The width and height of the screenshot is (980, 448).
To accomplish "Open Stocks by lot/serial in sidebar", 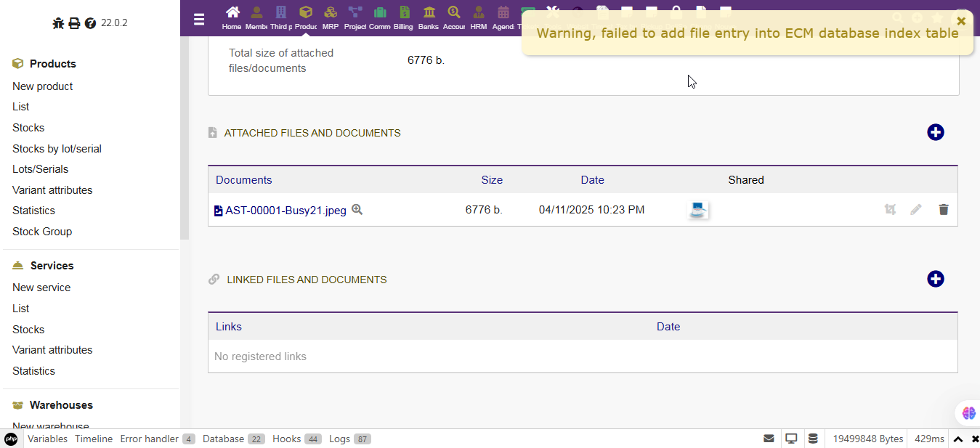I will coord(57,149).
